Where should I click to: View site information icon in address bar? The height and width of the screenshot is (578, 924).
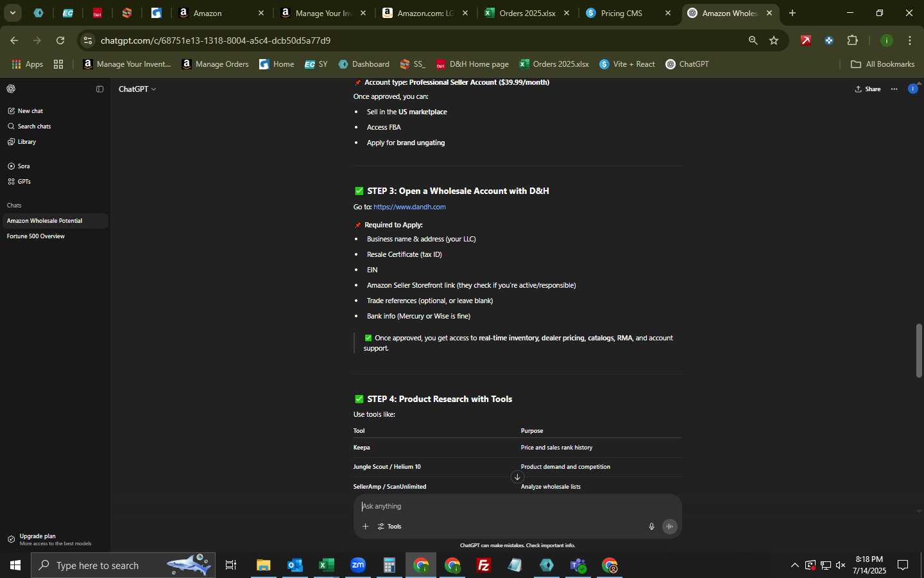pyautogui.click(x=88, y=40)
